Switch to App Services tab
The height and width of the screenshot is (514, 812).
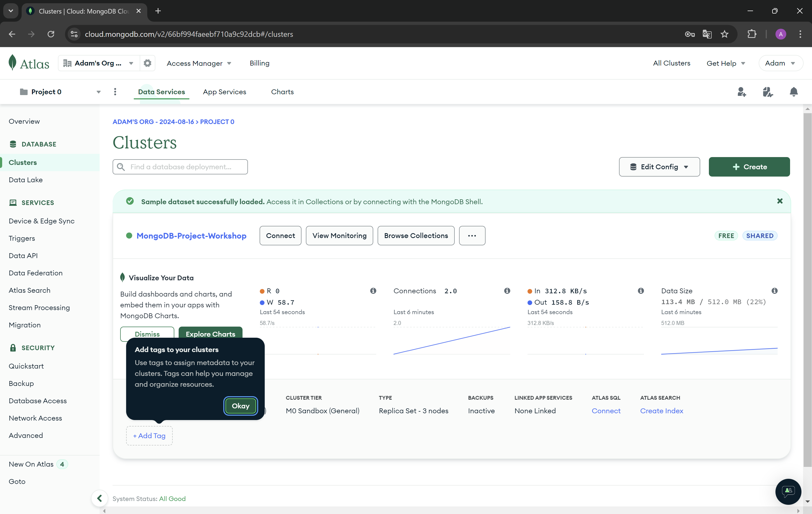point(224,92)
